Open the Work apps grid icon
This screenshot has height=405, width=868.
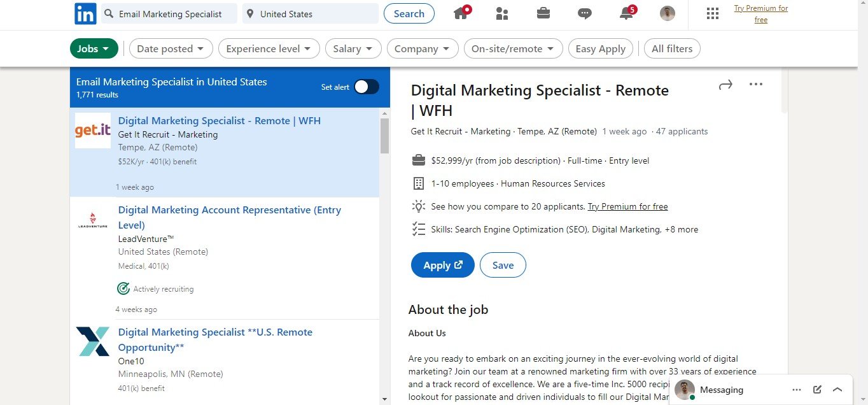pyautogui.click(x=713, y=13)
